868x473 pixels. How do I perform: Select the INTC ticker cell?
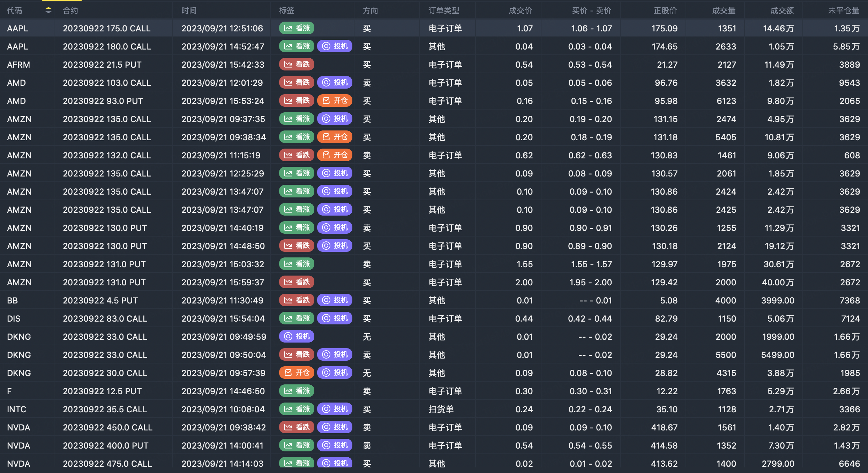[x=17, y=409]
